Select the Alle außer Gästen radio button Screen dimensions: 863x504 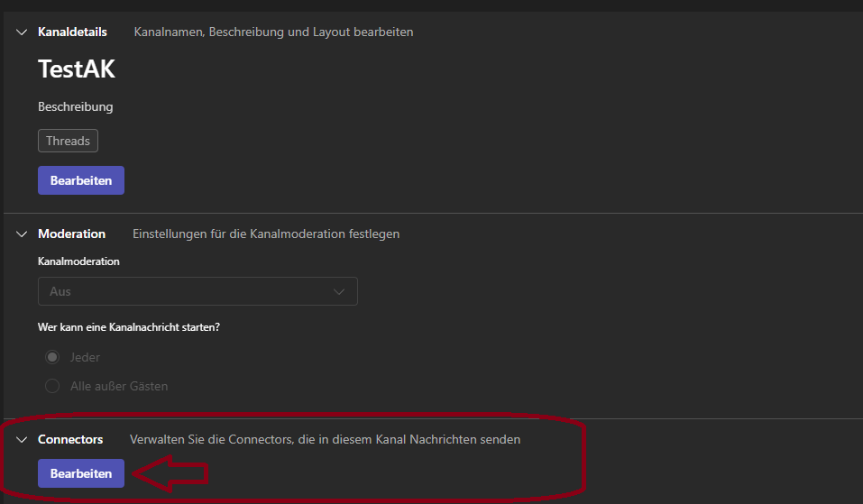point(52,386)
